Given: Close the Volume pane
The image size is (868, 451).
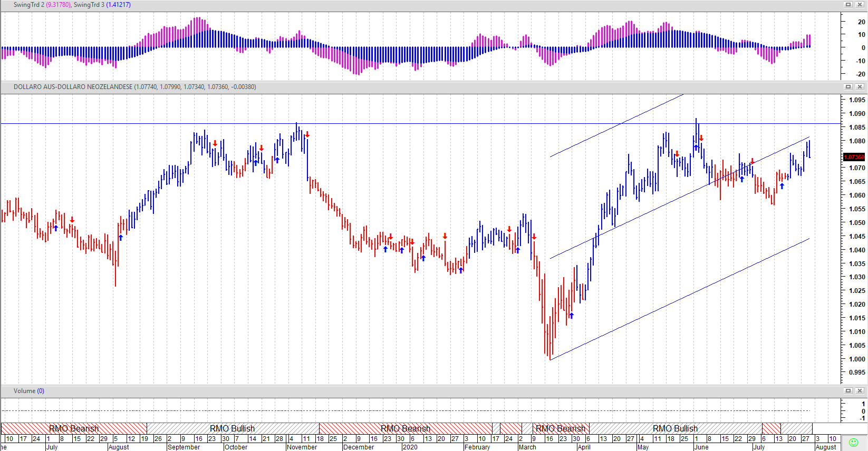Looking at the screenshot, I should click(860, 391).
